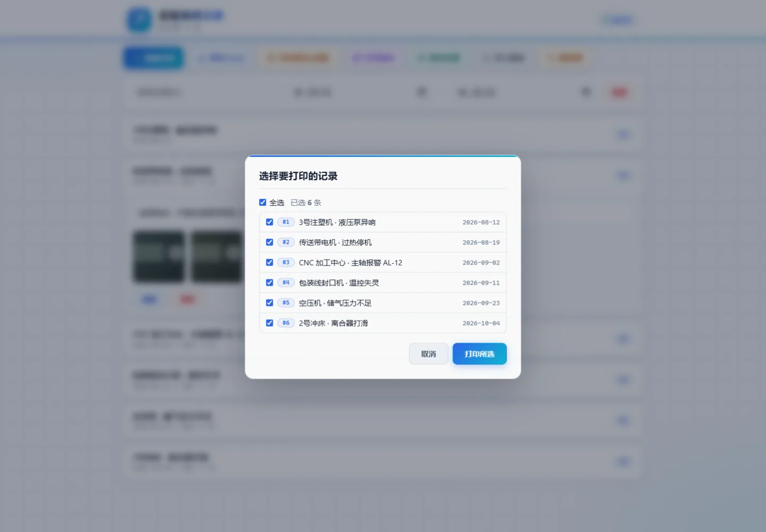
Task: Click the #6 record badge
Action: [286, 323]
